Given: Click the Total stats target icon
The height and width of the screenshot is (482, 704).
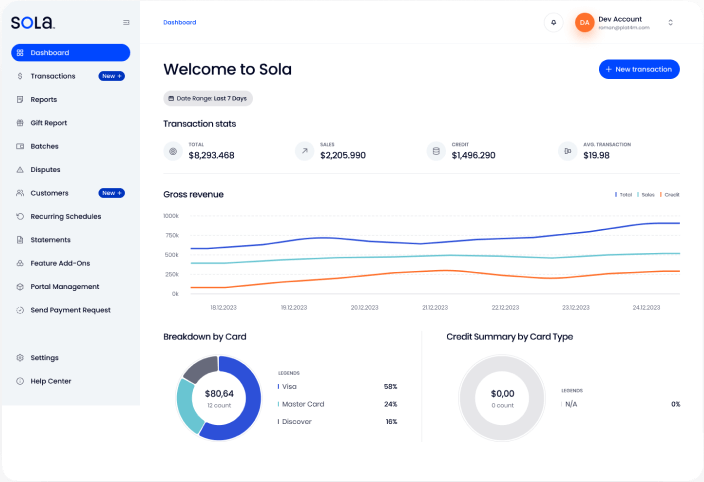Looking at the screenshot, I should [173, 151].
